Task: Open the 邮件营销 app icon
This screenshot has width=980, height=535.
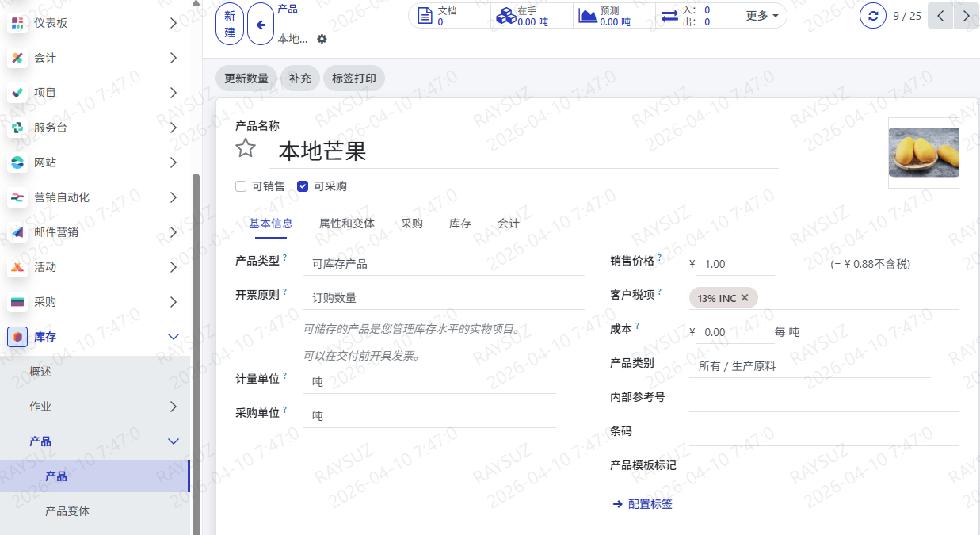Action: (x=17, y=232)
